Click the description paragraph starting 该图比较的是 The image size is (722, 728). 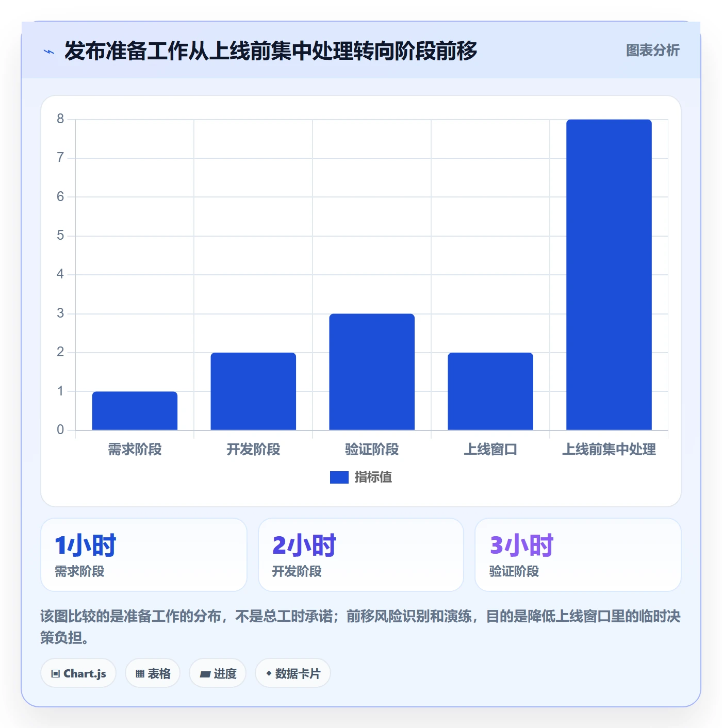[x=360, y=627]
